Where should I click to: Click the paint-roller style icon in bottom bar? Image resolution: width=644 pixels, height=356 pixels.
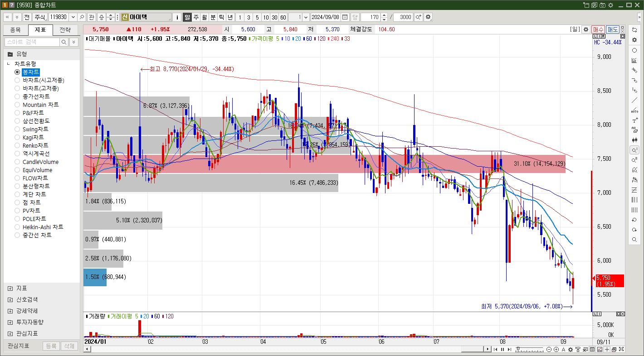click(x=578, y=349)
